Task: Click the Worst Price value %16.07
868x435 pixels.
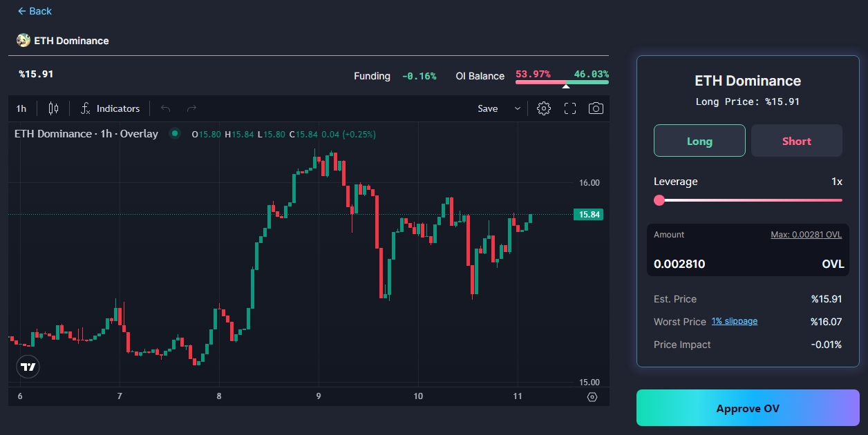Action: point(826,322)
